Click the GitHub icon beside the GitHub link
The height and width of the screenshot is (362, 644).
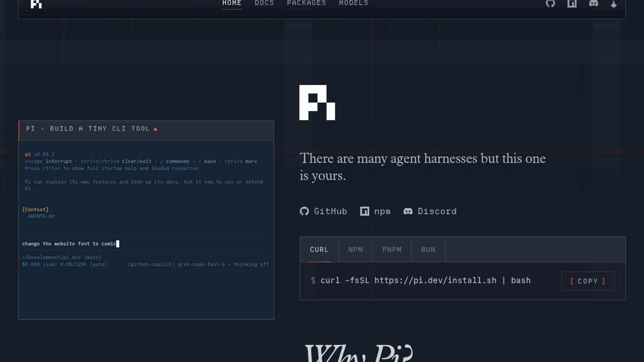point(304,211)
